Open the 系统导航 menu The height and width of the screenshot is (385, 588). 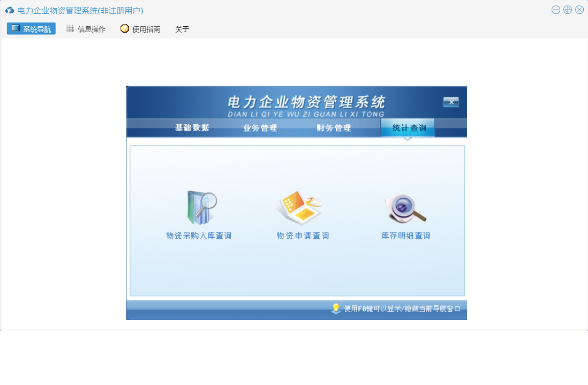click(x=31, y=28)
